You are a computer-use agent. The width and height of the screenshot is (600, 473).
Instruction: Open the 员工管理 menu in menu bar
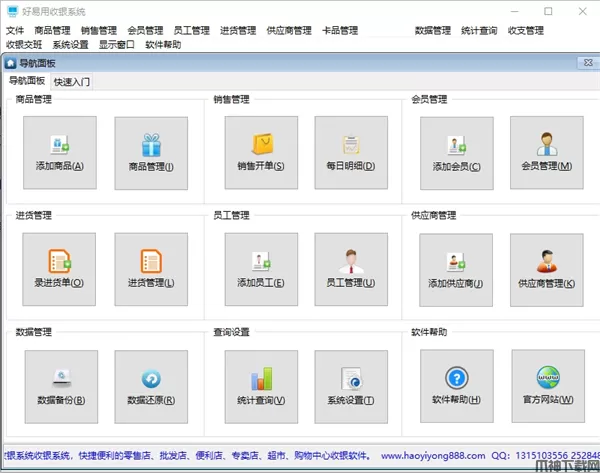192,31
